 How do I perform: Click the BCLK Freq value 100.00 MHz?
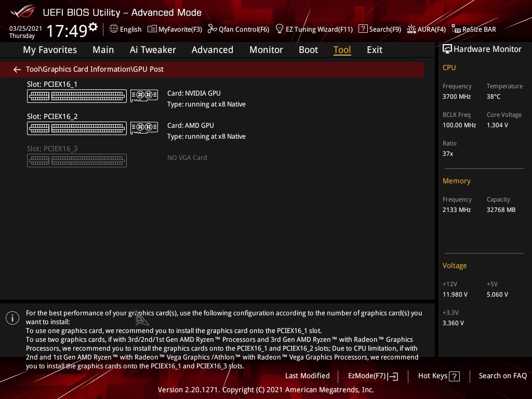click(x=459, y=125)
